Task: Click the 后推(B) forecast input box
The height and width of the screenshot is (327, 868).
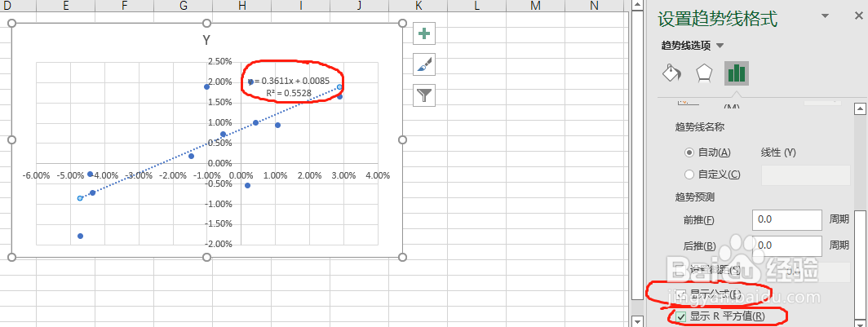Action: click(786, 245)
